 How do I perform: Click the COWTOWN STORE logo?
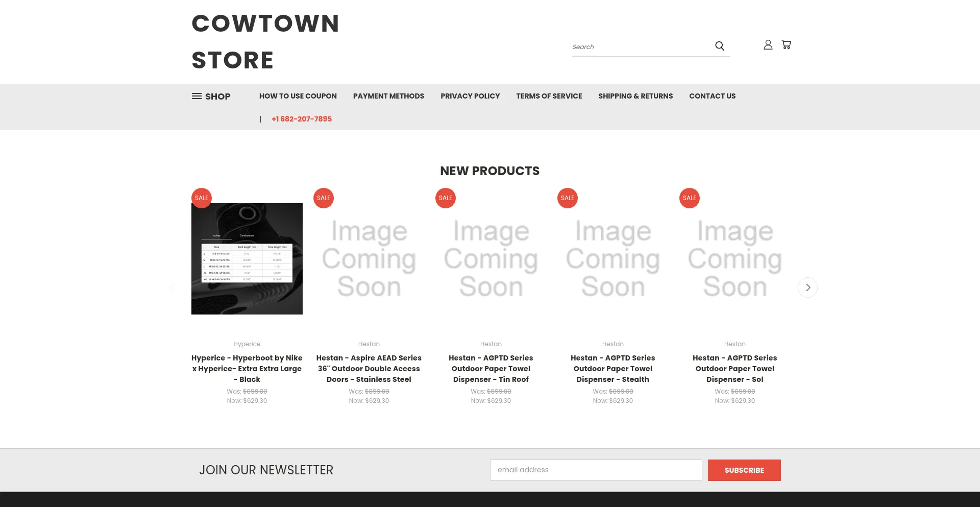point(265,41)
